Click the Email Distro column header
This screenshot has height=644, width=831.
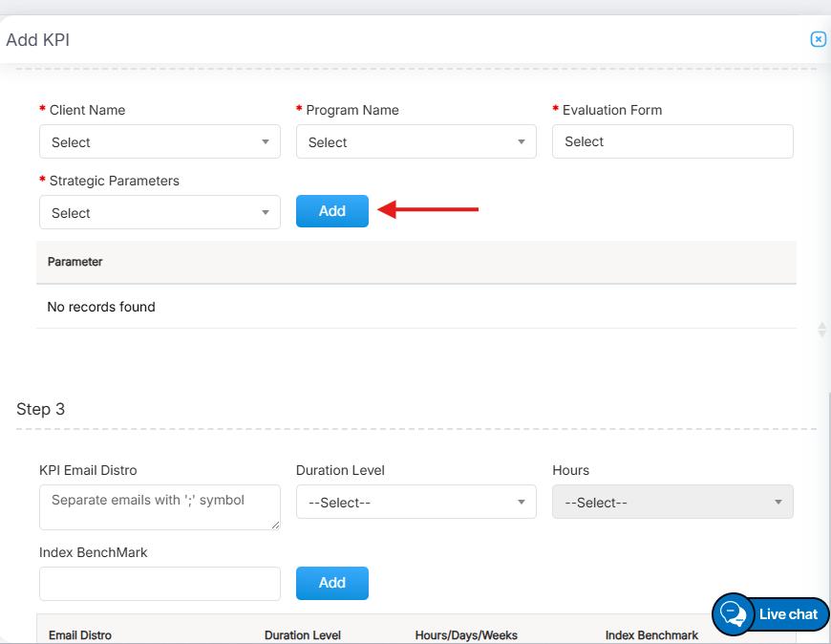point(80,634)
